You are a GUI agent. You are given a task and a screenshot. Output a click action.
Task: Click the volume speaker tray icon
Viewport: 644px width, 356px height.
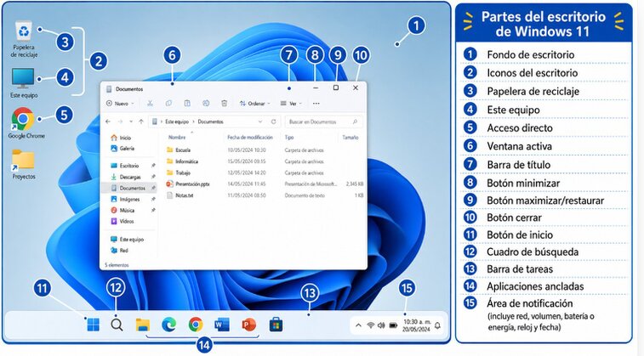tap(381, 325)
